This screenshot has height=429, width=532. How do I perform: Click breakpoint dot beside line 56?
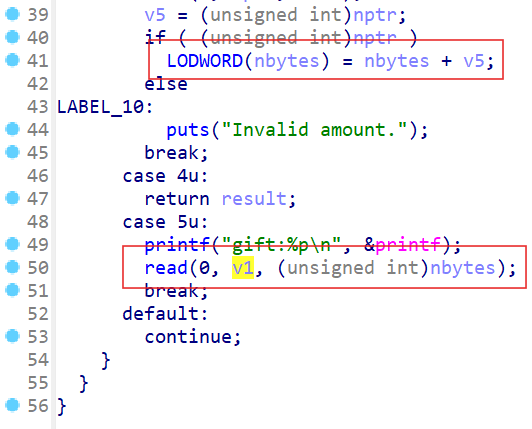pyautogui.click(x=13, y=405)
